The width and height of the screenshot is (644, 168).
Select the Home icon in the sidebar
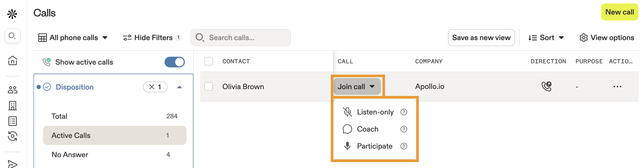coord(13,60)
